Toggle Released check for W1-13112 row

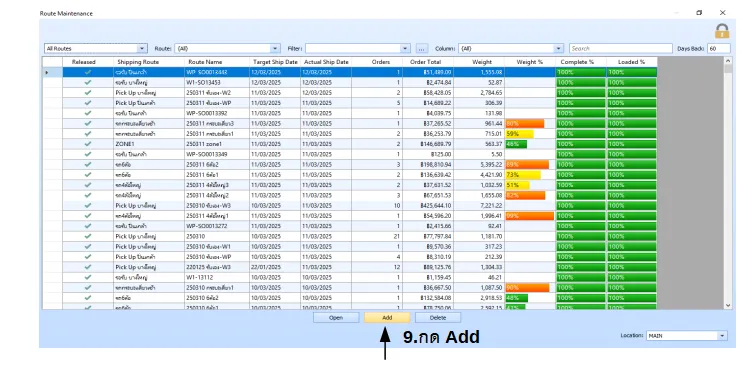tap(88, 277)
